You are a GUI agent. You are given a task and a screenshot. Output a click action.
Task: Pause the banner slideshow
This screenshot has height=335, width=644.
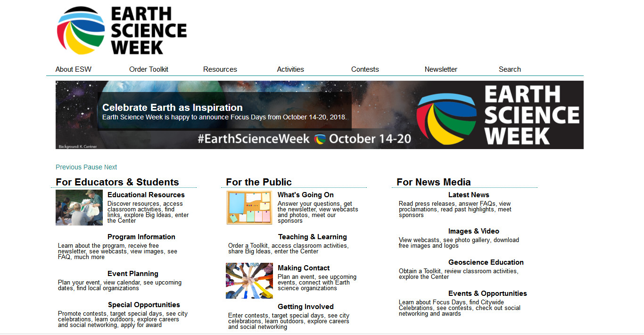[93, 167]
